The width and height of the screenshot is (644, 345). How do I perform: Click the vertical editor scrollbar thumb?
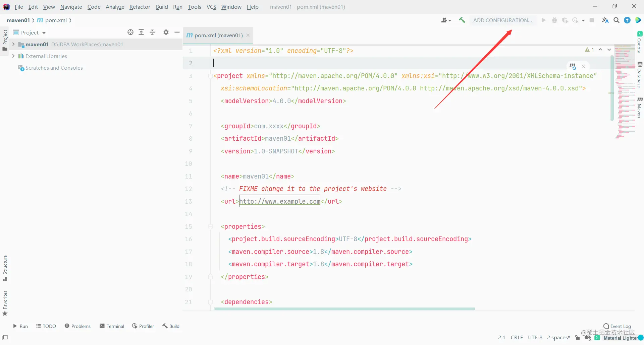pos(612,88)
